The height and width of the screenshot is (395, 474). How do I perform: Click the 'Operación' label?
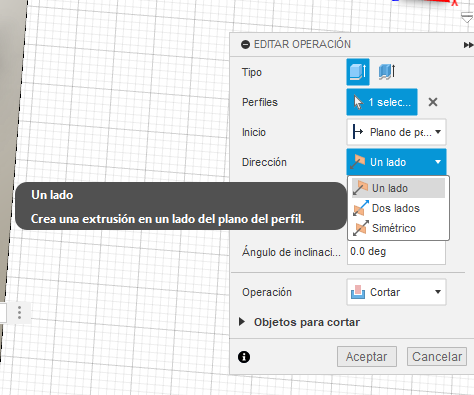(267, 292)
